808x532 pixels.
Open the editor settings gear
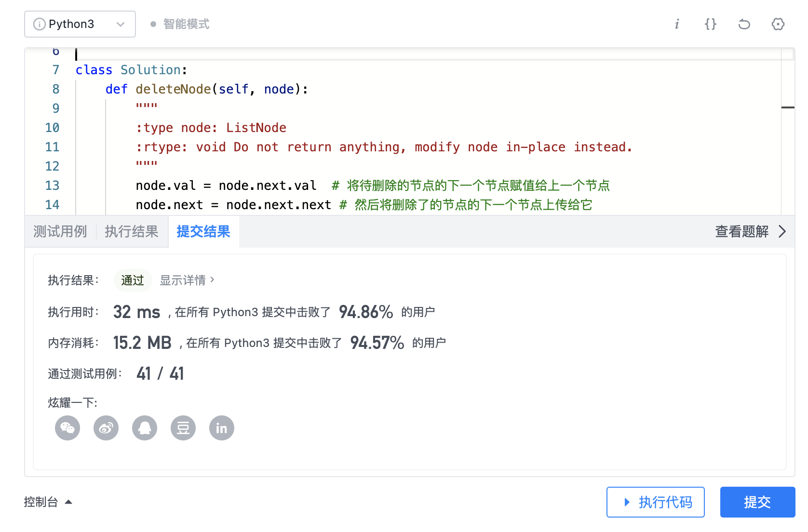[778, 24]
